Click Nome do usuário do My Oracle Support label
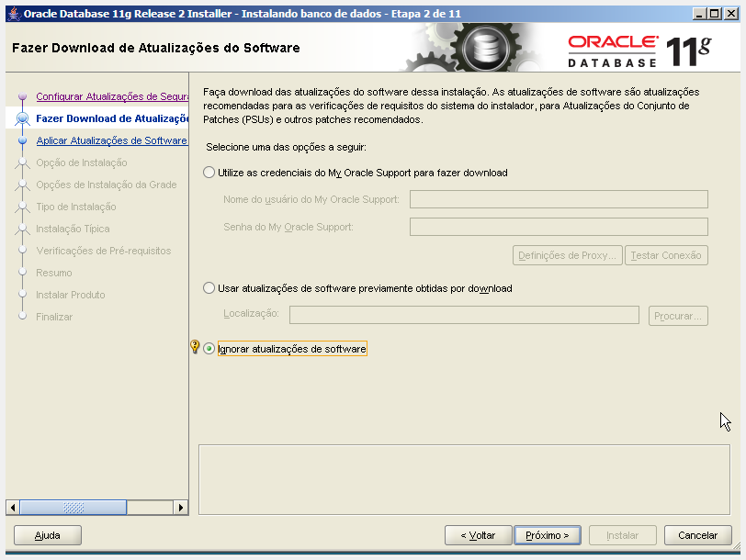Screen dimensions: 746x560 pos(311,199)
